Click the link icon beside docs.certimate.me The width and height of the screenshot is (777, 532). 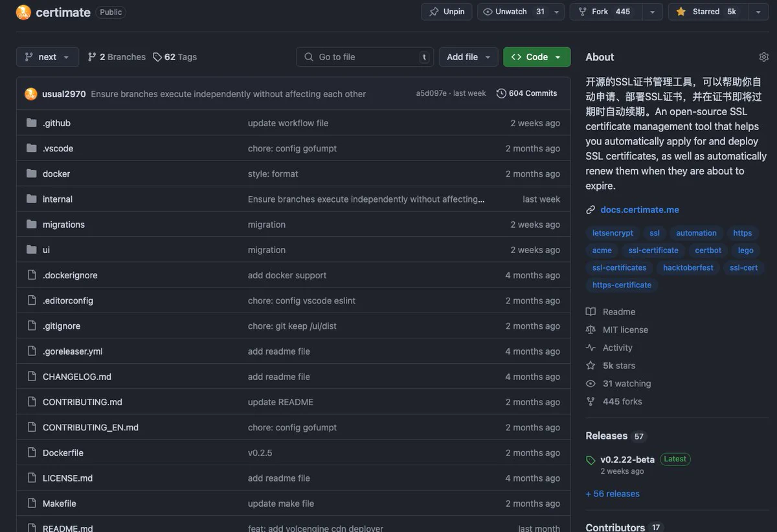(x=591, y=210)
